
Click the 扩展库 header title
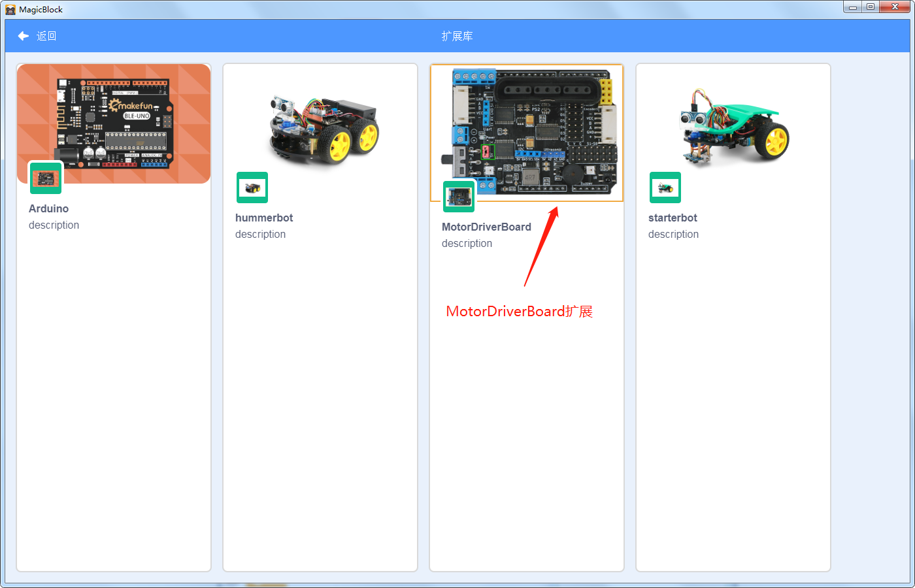457,36
